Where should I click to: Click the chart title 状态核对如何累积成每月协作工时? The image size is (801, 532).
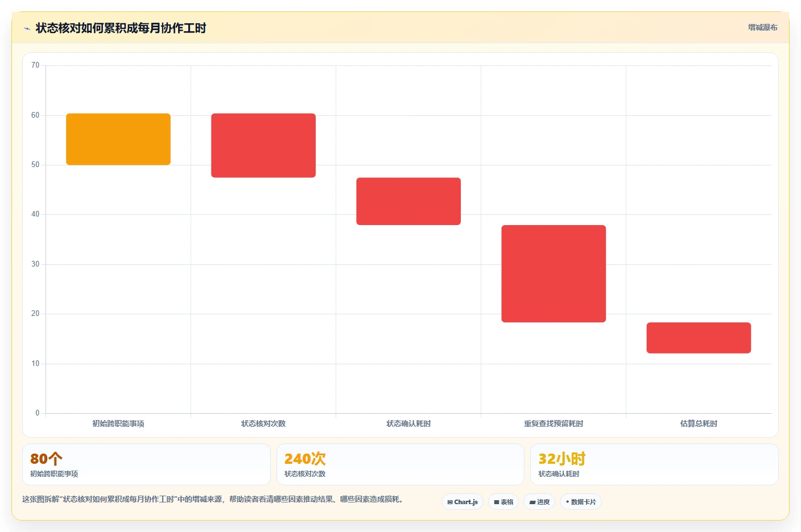(121, 28)
